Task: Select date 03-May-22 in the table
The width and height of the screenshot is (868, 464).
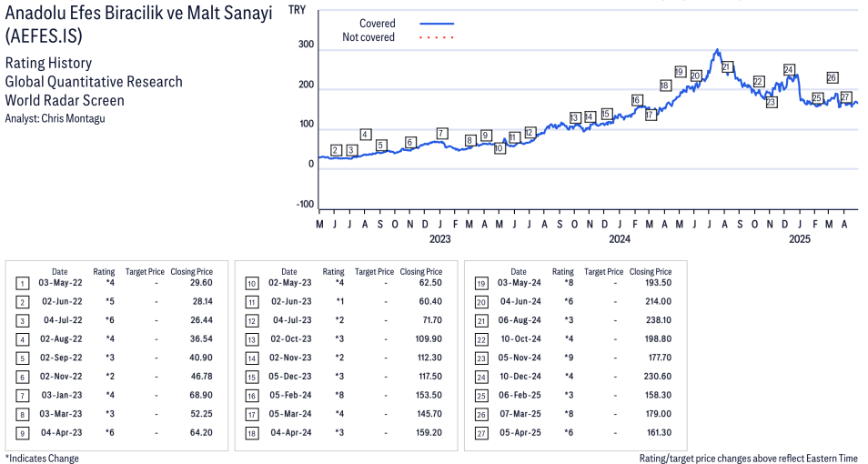Action: (60, 283)
